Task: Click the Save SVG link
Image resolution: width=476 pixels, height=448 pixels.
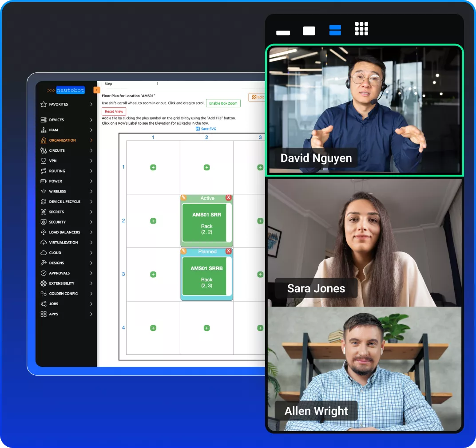Action: (206, 129)
